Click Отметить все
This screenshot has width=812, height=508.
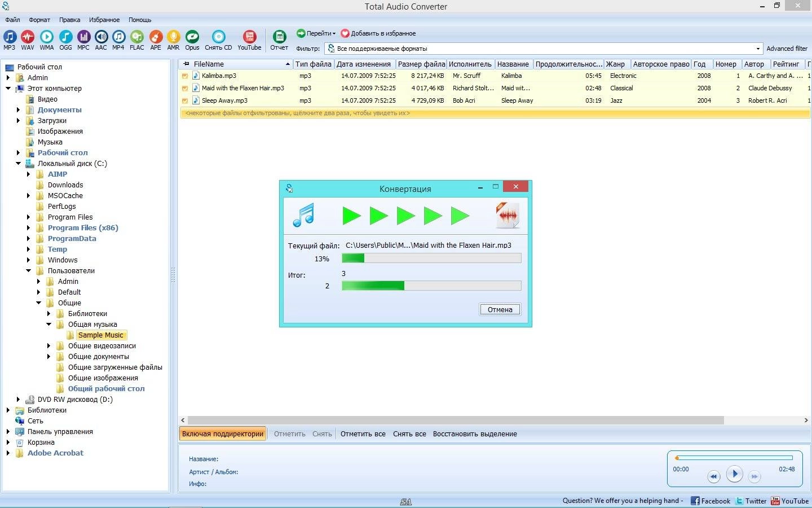pos(363,434)
